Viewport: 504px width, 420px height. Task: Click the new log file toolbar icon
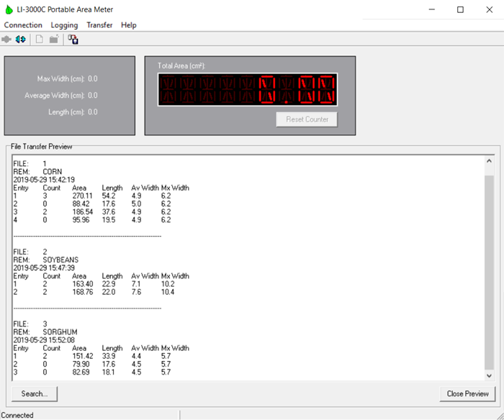point(39,40)
